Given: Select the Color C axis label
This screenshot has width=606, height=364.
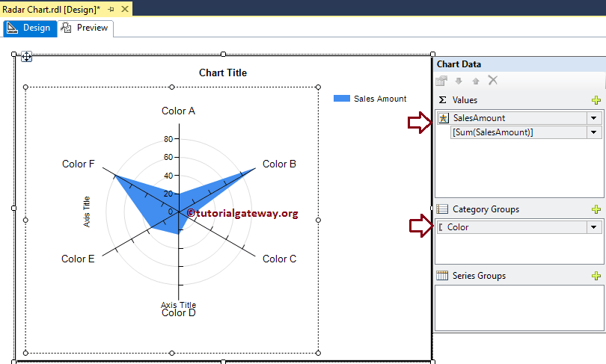Looking at the screenshot, I should pyautogui.click(x=279, y=259).
